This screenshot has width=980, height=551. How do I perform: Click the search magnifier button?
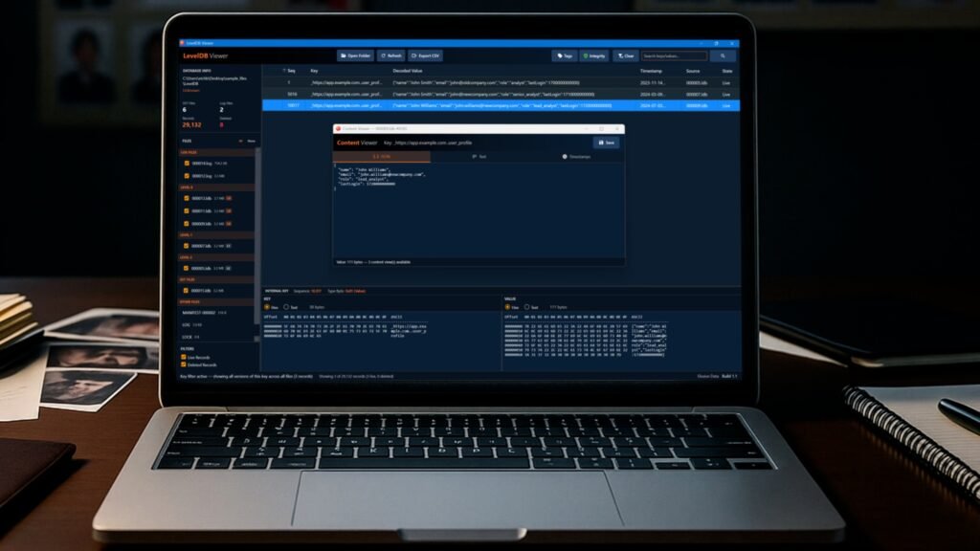pos(723,55)
